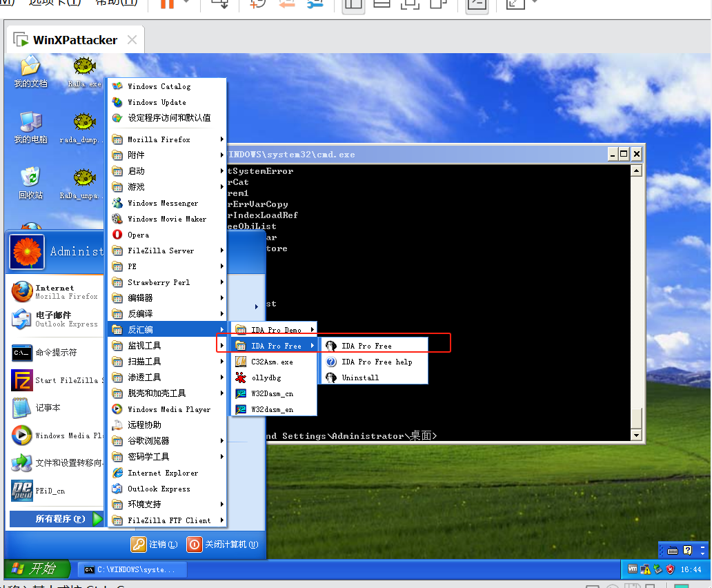The image size is (712, 588).
Task: Click the 开始 Start button
Action: coord(37,569)
